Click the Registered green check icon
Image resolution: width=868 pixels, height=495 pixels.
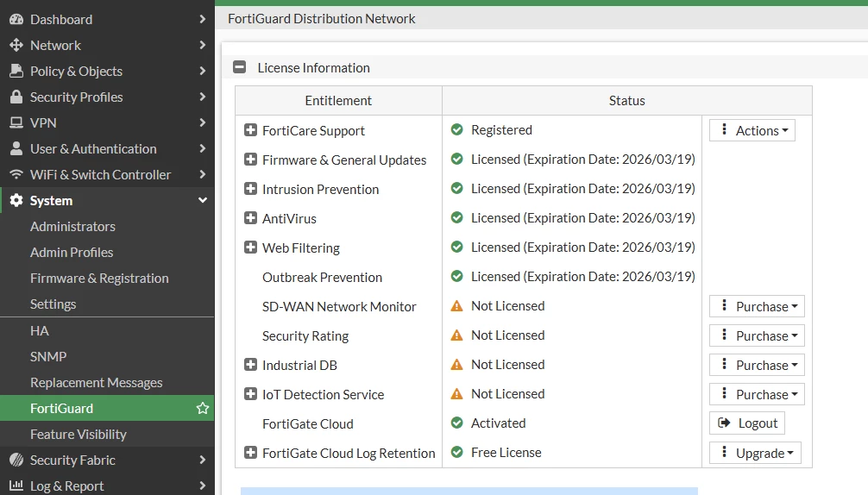[456, 129]
